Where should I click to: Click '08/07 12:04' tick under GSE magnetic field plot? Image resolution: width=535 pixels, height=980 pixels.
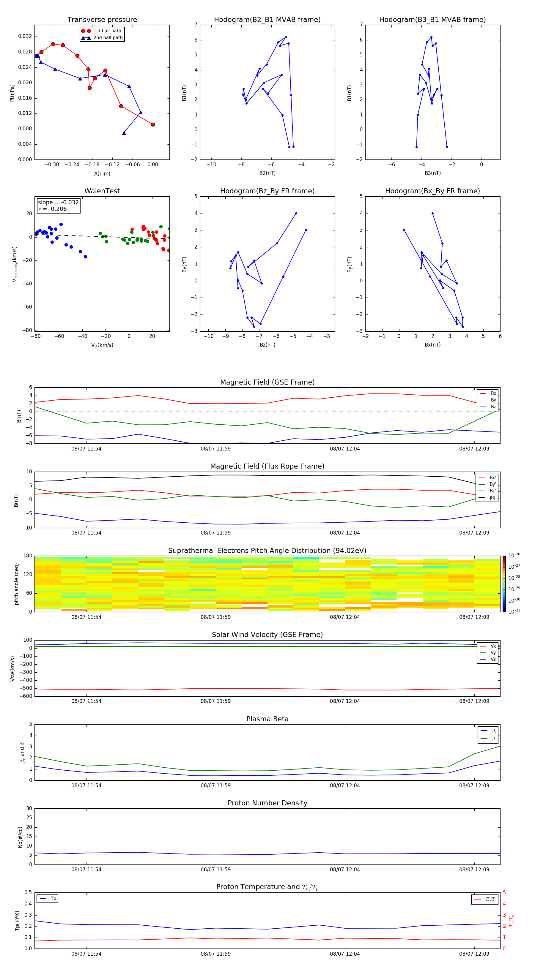(x=345, y=449)
